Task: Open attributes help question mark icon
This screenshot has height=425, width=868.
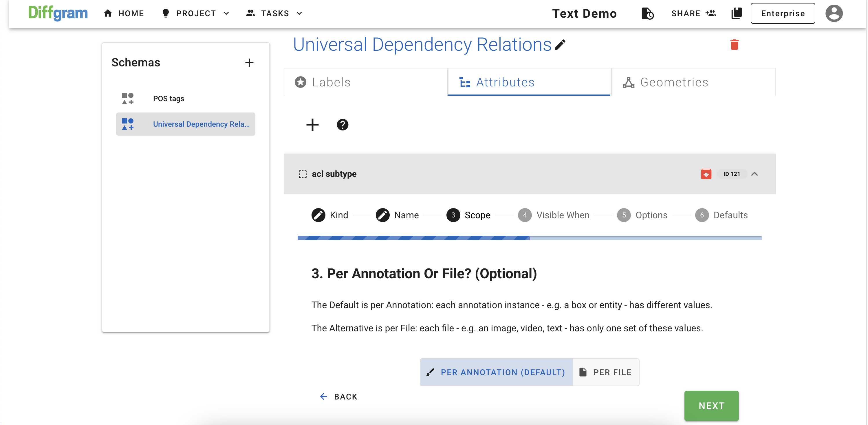Action: [x=342, y=124]
